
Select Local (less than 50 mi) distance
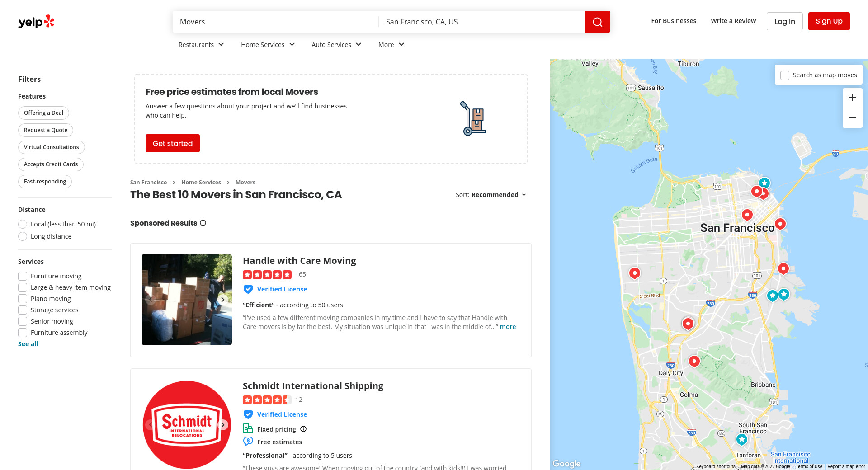(23, 224)
